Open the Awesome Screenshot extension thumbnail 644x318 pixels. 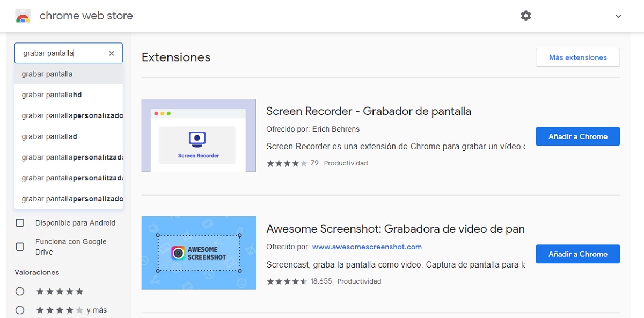coord(199,253)
